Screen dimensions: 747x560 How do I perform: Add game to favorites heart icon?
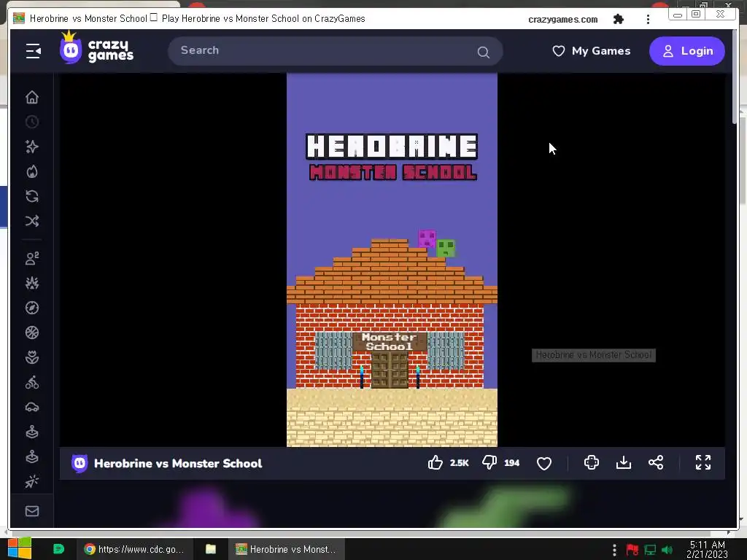click(544, 463)
